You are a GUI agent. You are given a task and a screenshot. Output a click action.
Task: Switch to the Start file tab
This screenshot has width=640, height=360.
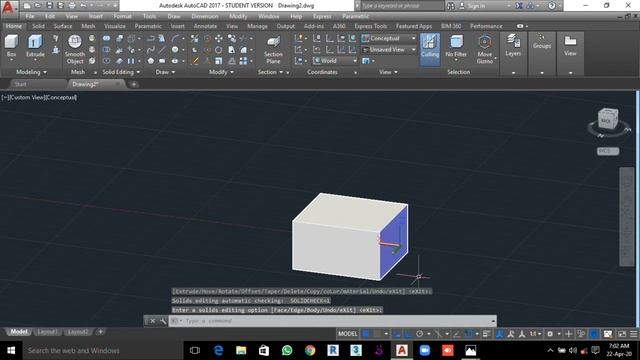[20, 84]
